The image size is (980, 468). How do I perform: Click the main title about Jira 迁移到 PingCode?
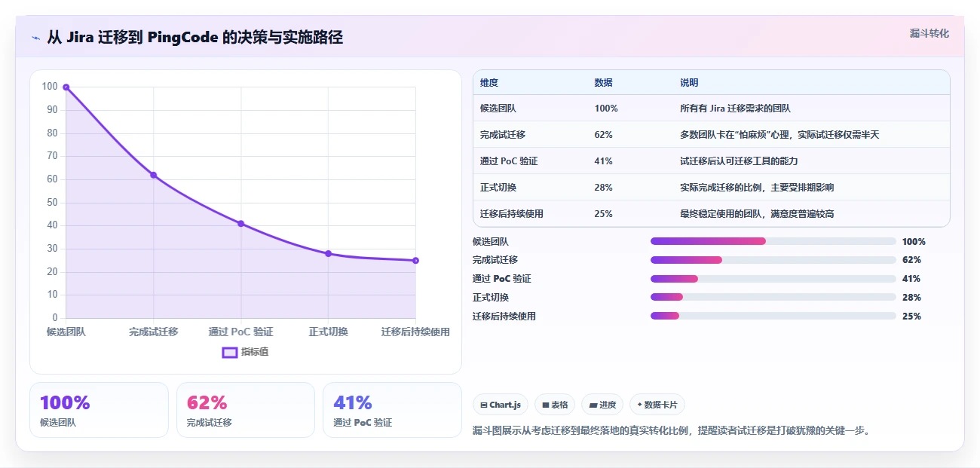[195, 38]
